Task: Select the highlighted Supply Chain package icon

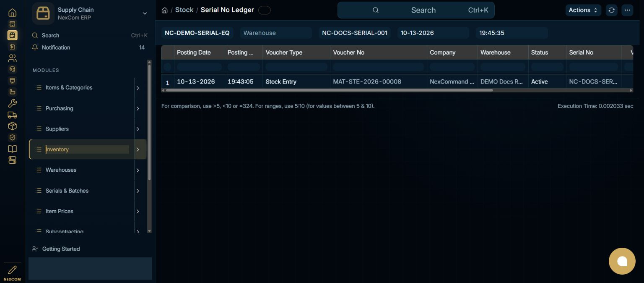Action: [12, 35]
